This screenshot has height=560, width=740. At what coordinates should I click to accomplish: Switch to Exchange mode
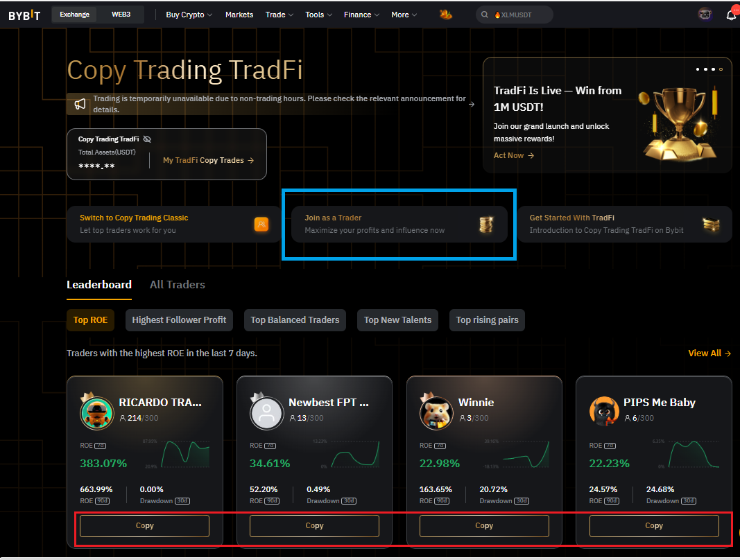75,15
